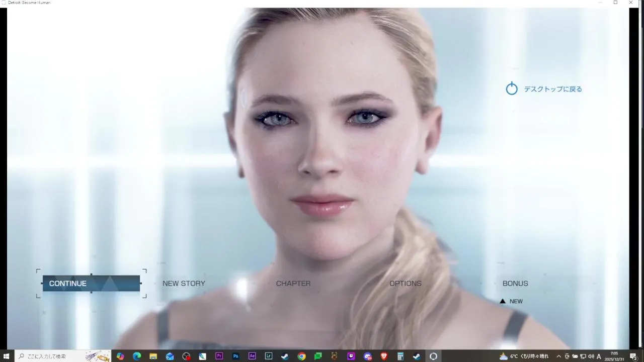Open File Explorer from taskbar

pyautogui.click(x=153, y=356)
